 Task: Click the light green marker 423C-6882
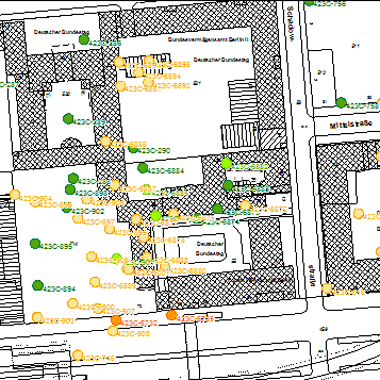(x=226, y=163)
